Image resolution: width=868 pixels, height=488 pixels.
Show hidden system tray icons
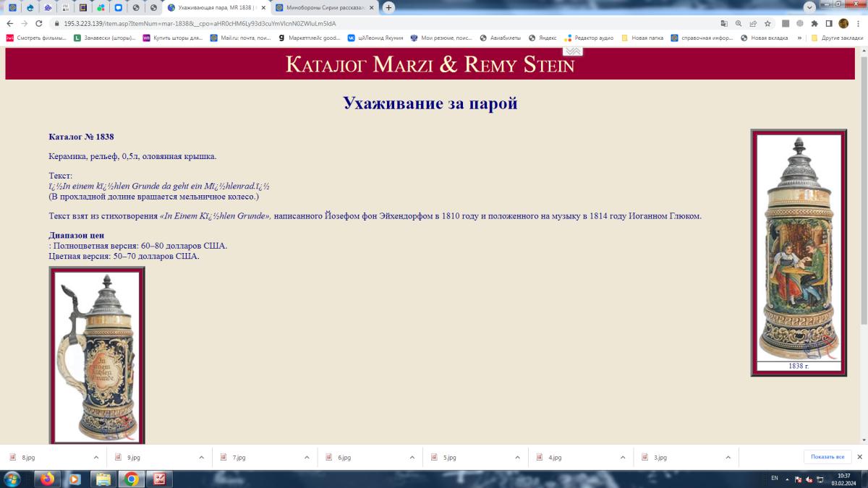[787, 479]
